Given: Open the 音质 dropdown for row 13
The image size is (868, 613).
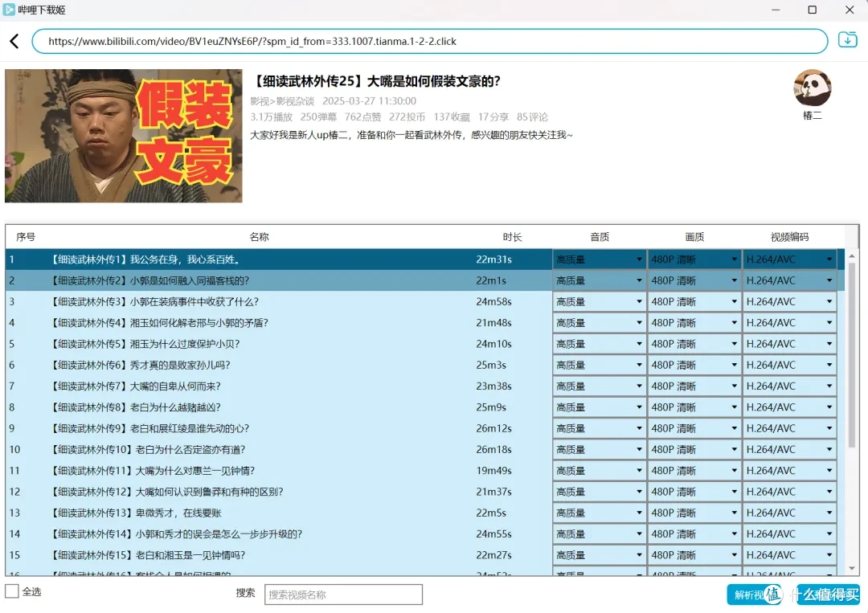Looking at the screenshot, I should [x=599, y=513].
